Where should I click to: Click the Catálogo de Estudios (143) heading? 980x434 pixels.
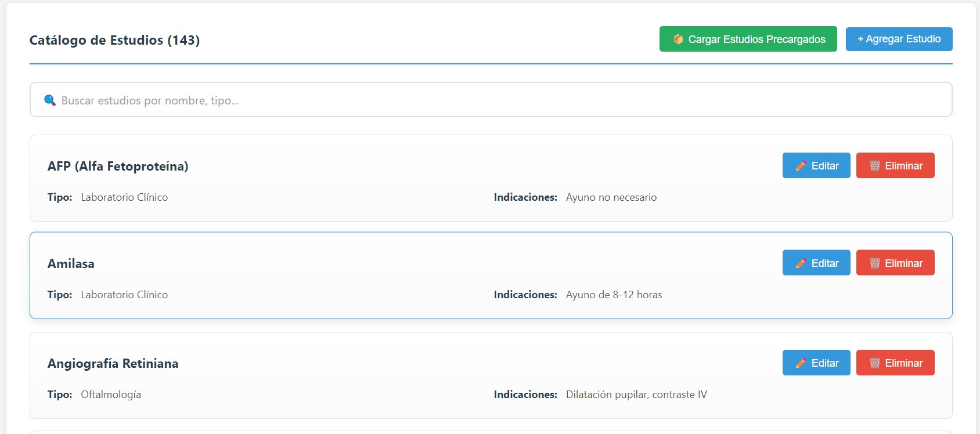[x=114, y=40]
